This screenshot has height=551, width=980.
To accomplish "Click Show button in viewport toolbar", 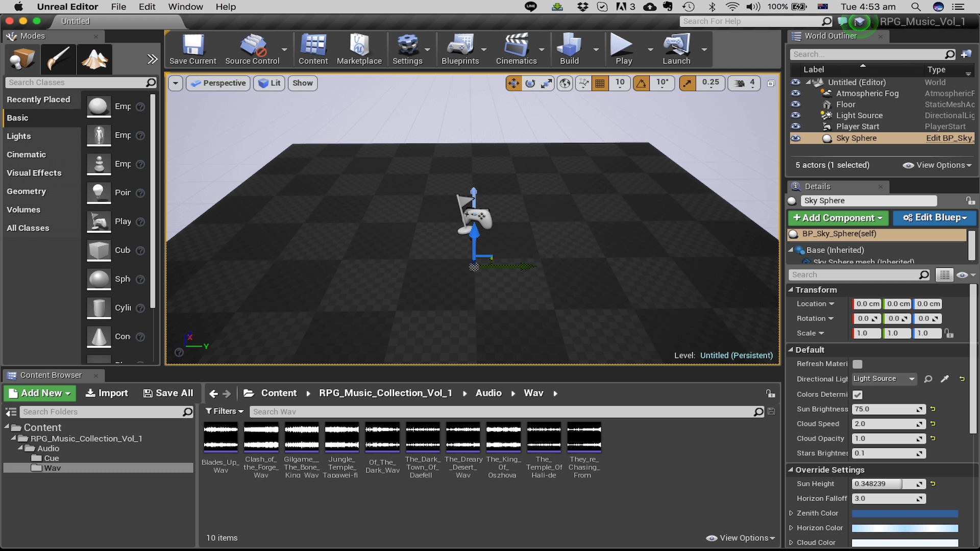I will point(303,83).
